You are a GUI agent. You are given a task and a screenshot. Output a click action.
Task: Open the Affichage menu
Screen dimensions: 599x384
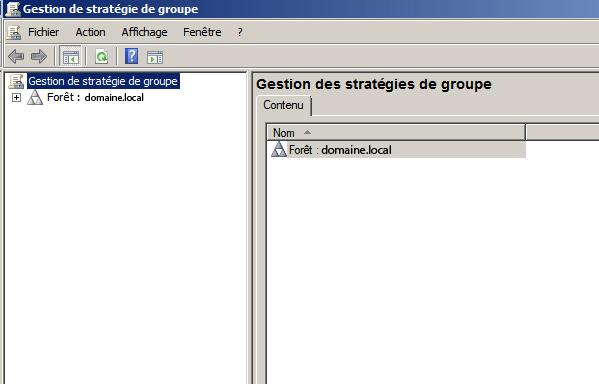[144, 32]
